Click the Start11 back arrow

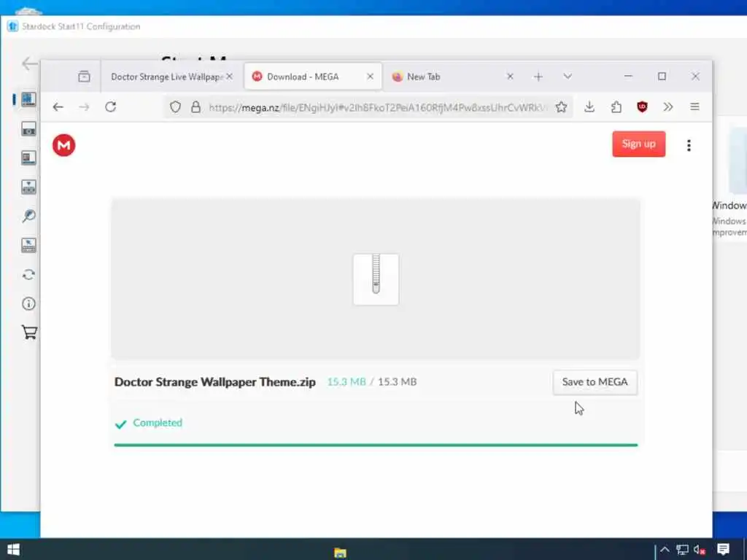coord(29,63)
